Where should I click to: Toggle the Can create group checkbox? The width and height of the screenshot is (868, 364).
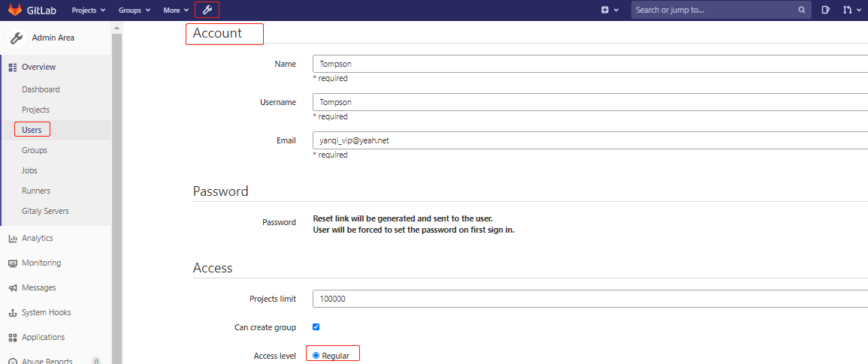(316, 327)
